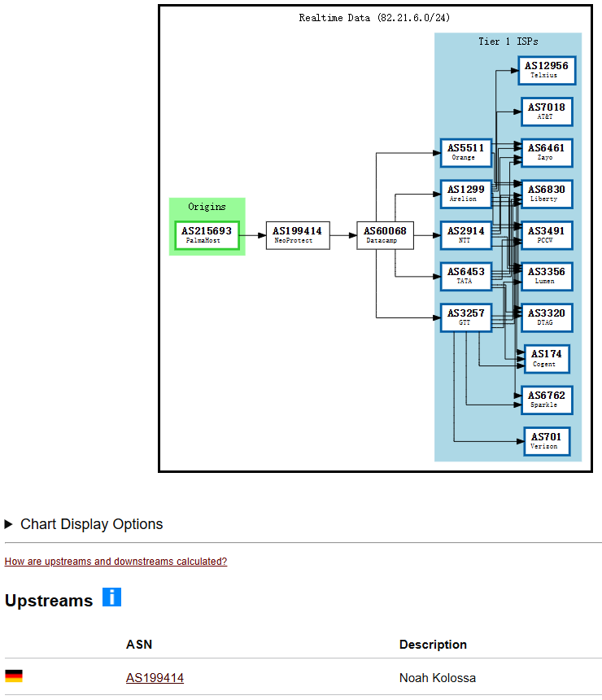Click the AS60068 Datacamp node

[385, 234]
